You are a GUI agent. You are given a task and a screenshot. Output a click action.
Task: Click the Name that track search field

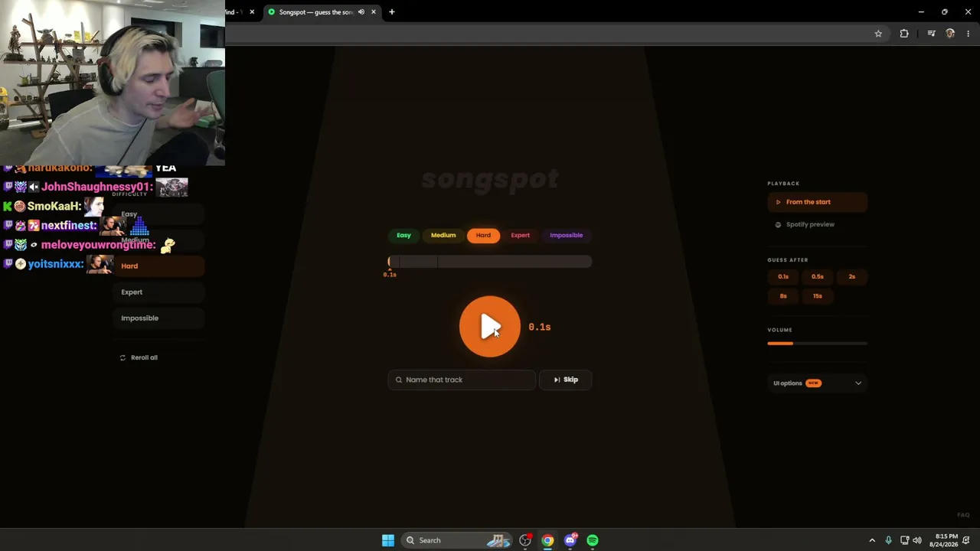462,380
